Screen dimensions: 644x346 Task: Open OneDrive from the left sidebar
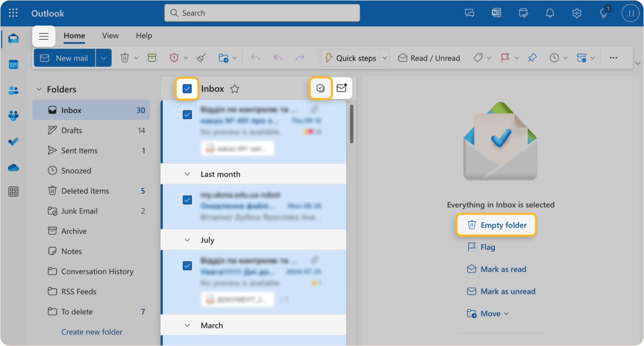click(x=13, y=167)
